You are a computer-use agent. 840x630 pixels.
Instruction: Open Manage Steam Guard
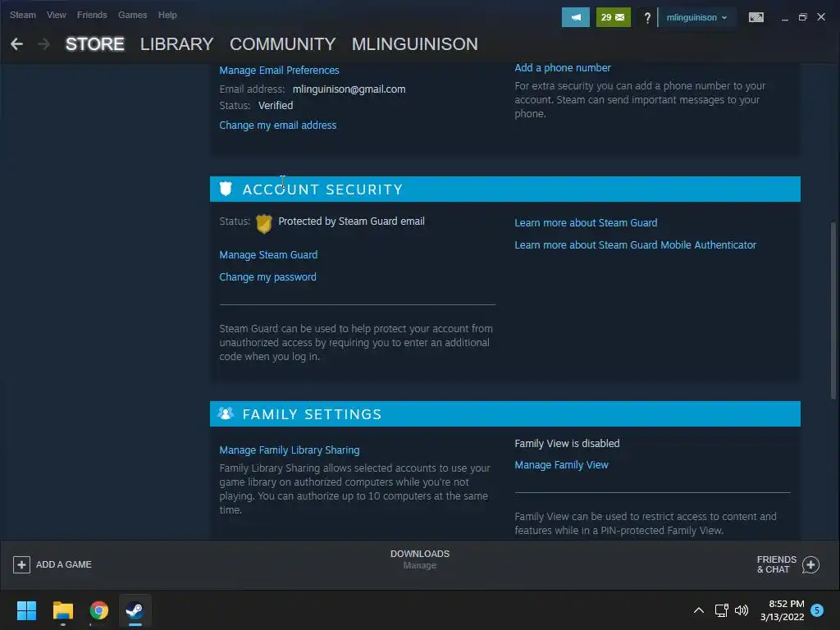[x=268, y=254]
